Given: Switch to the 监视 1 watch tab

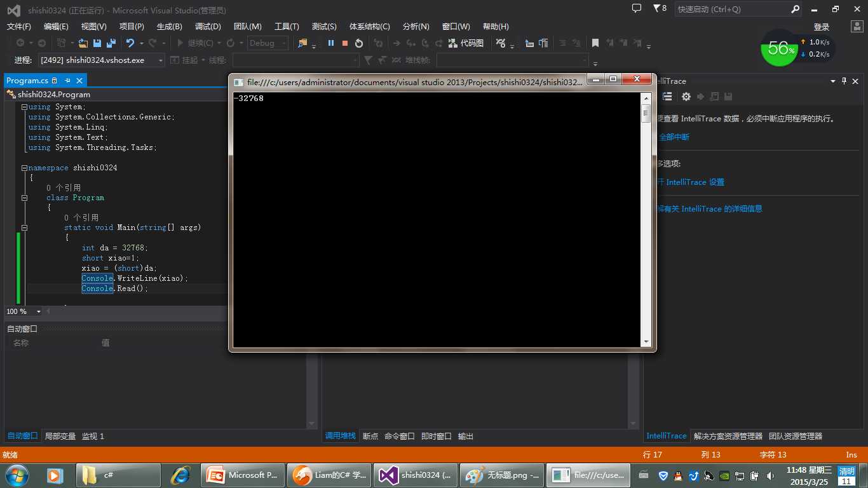Looking at the screenshot, I should click(x=93, y=436).
